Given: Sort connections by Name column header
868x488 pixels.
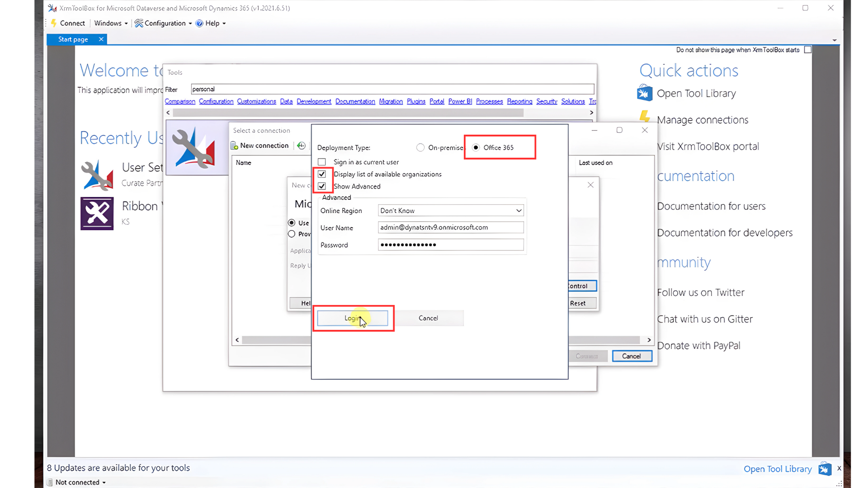Looking at the screenshot, I should [244, 163].
